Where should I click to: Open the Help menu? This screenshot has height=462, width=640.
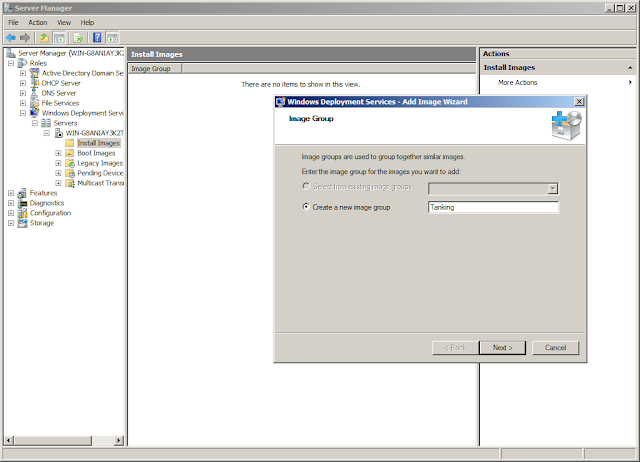(x=87, y=22)
